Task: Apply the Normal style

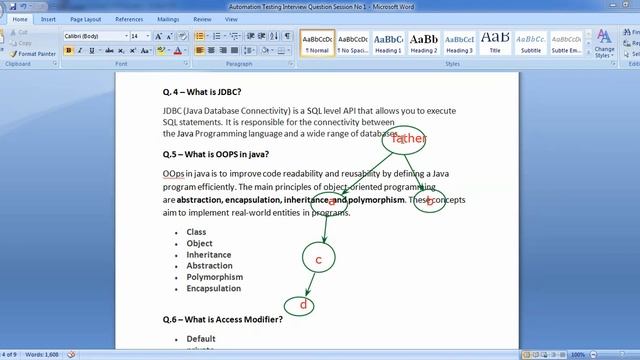Action: [x=317, y=43]
